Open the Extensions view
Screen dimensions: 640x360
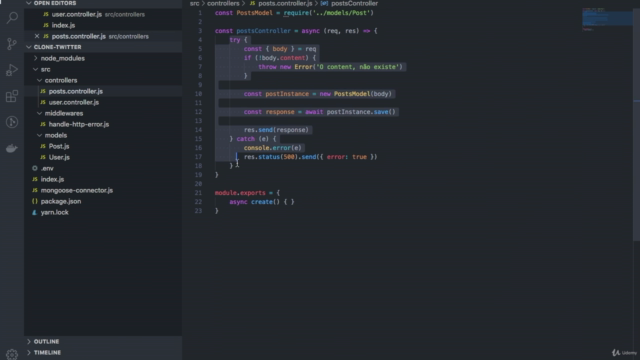click(12, 96)
